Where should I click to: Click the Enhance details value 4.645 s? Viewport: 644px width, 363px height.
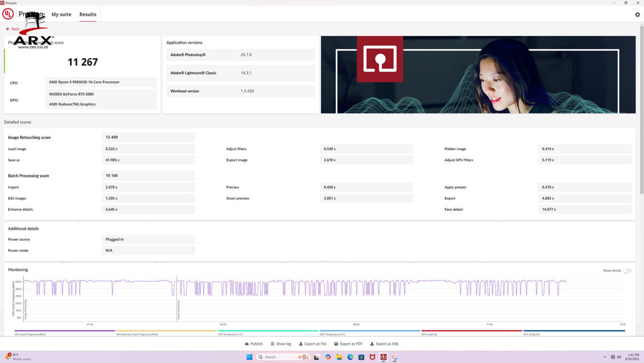148,209
